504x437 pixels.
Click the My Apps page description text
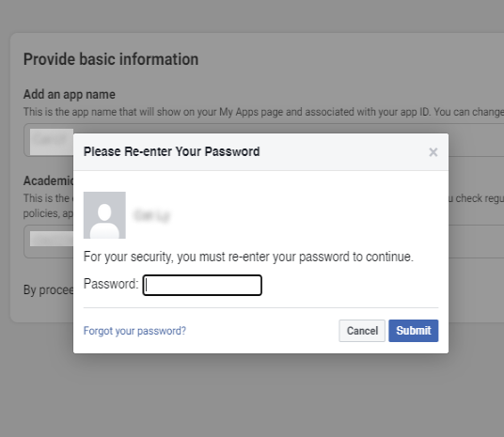point(263,112)
